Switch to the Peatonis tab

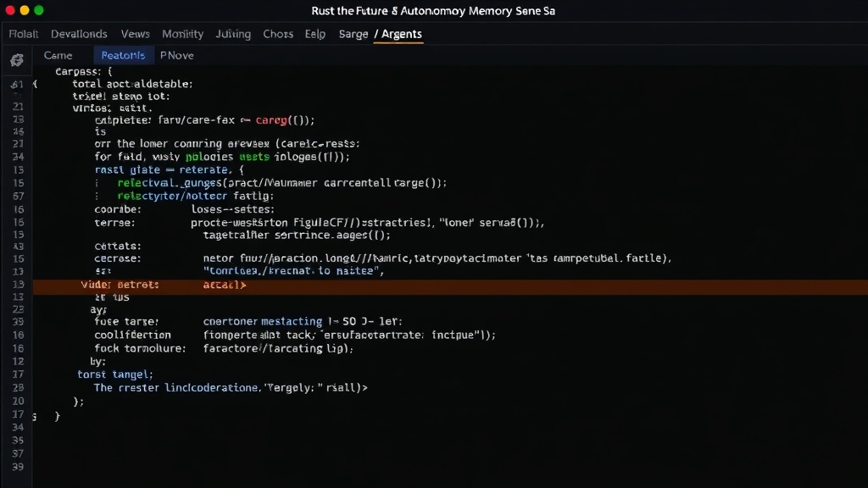point(123,55)
